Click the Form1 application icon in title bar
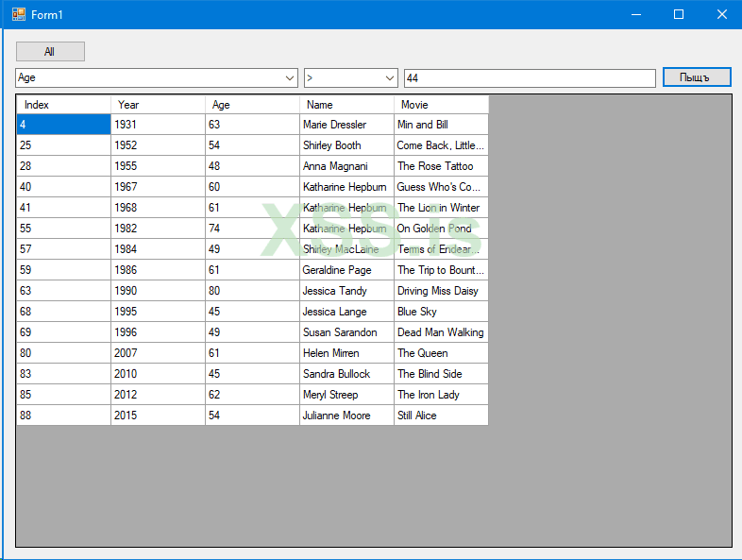This screenshot has height=560, width=742. [x=19, y=15]
